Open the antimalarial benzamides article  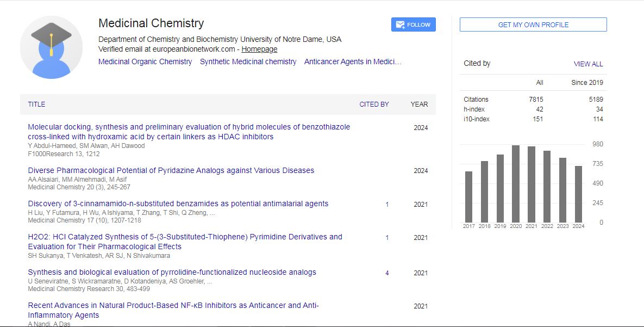[178, 203]
